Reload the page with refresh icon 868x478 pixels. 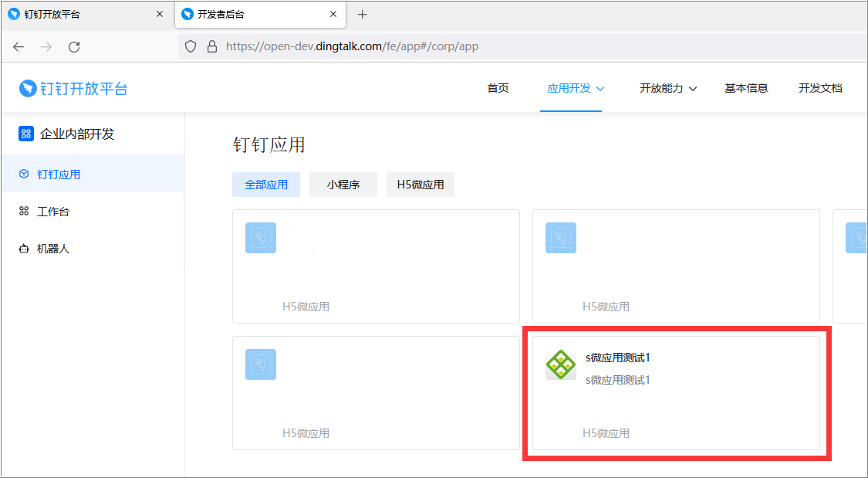point(74,47)
